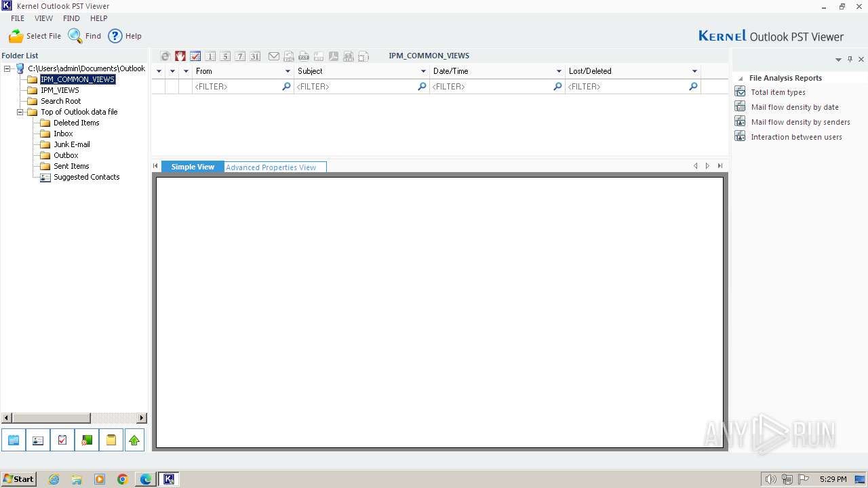Select the 31-day month view icon
The width and height of the screenshot is (868, 488).
pyautogui.click(x=255, y=56)
